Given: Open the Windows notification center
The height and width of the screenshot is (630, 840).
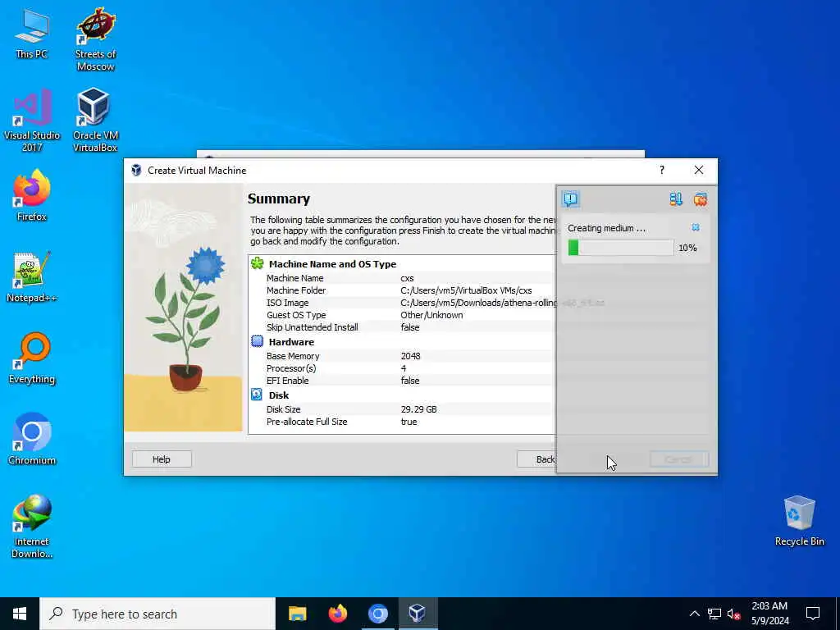Looking at the screenshot, I should pyautogui.click(x=813, y=614).
